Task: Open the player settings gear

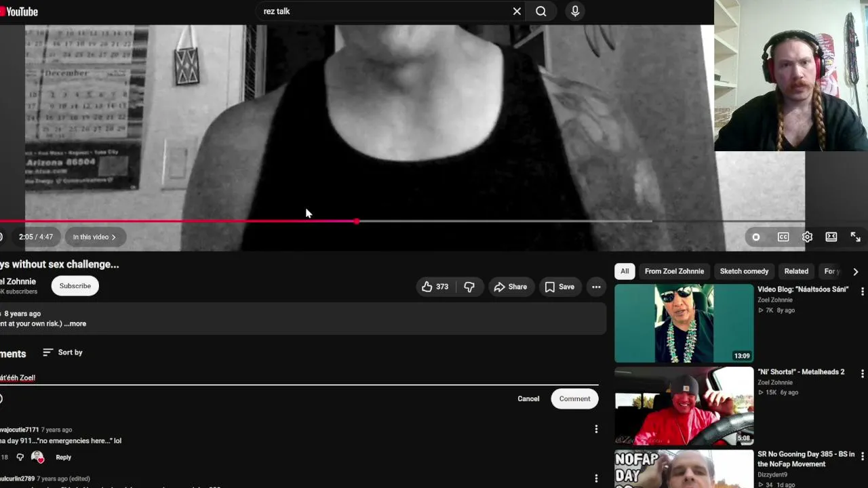Action: pos(807,237)
